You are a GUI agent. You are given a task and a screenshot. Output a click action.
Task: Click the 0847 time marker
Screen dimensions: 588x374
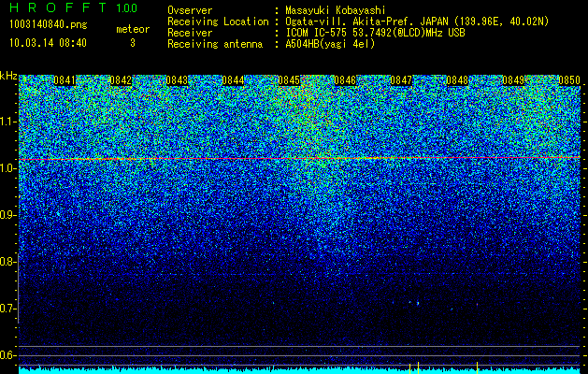[x=401, y=80]
